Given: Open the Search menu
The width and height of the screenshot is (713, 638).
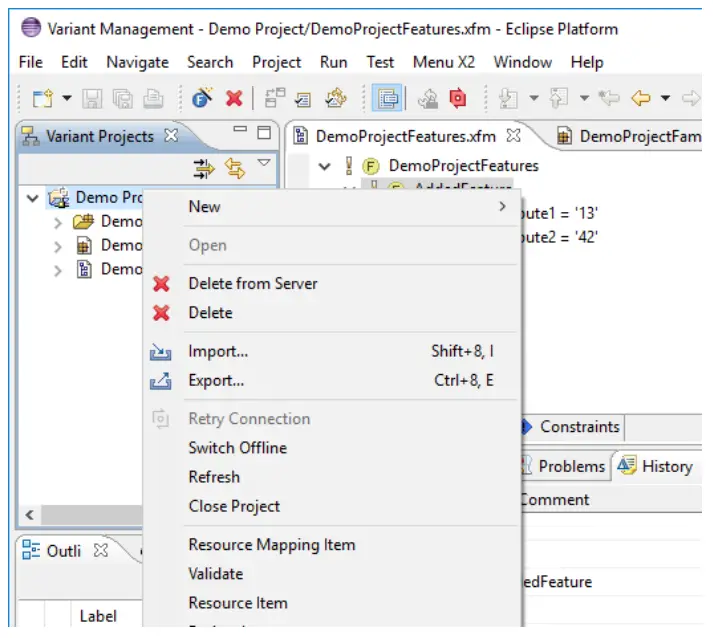Looking at the screenshot, I should (210, 62).
